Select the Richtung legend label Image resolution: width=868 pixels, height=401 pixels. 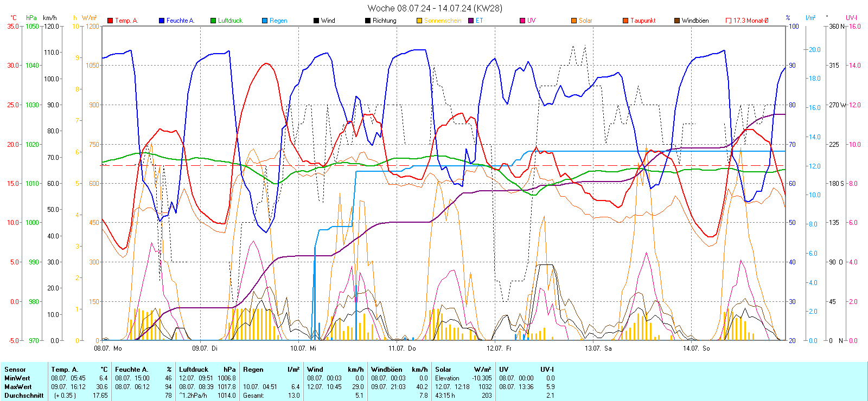[384, 21]
